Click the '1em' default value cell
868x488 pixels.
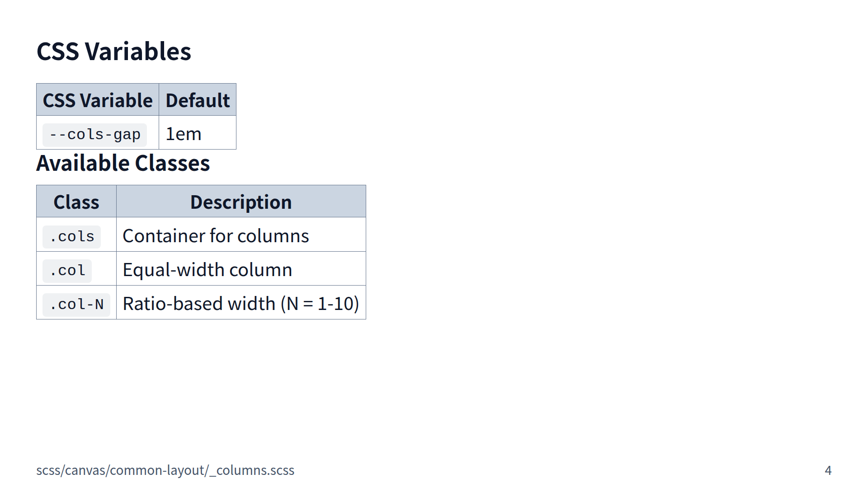[184, 134]
